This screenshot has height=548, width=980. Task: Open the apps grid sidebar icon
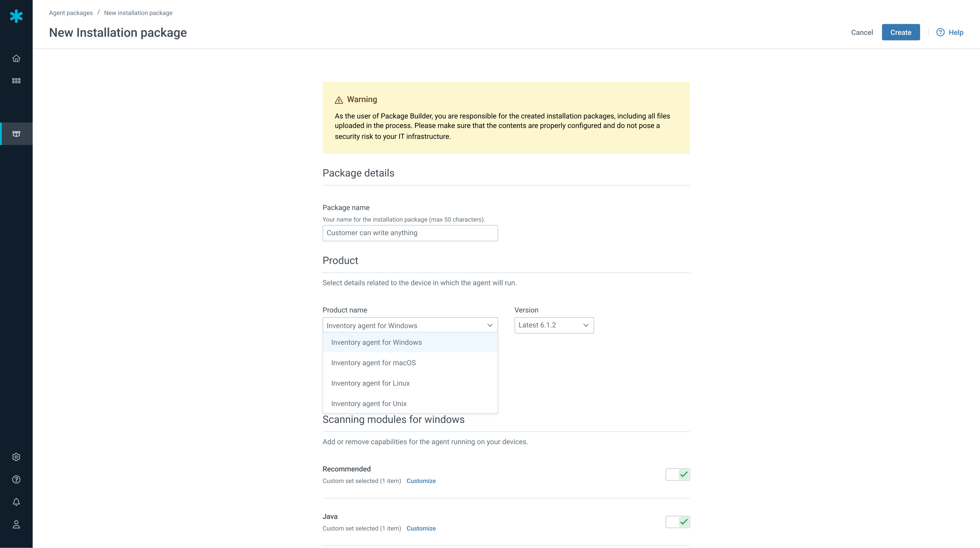tap(16, 81)
